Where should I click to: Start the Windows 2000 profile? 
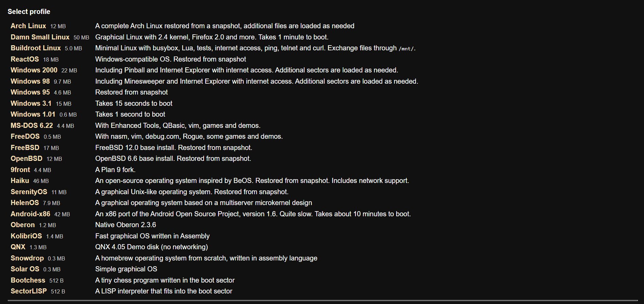click(x=34, y=70)
